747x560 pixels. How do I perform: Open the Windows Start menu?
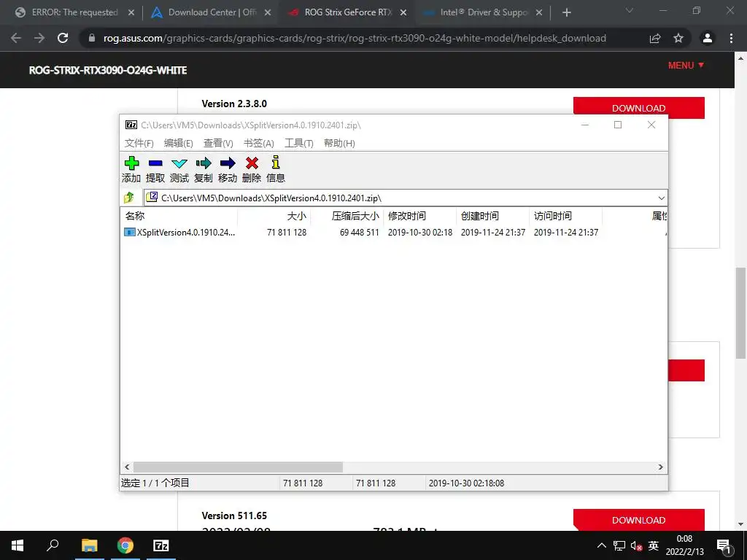[18, 545]
